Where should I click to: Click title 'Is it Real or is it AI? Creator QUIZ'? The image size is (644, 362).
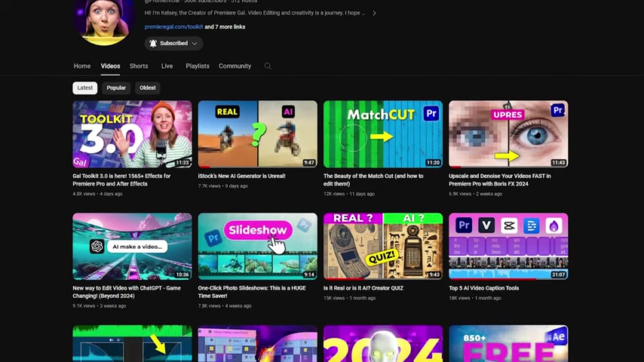click(363, 288)
